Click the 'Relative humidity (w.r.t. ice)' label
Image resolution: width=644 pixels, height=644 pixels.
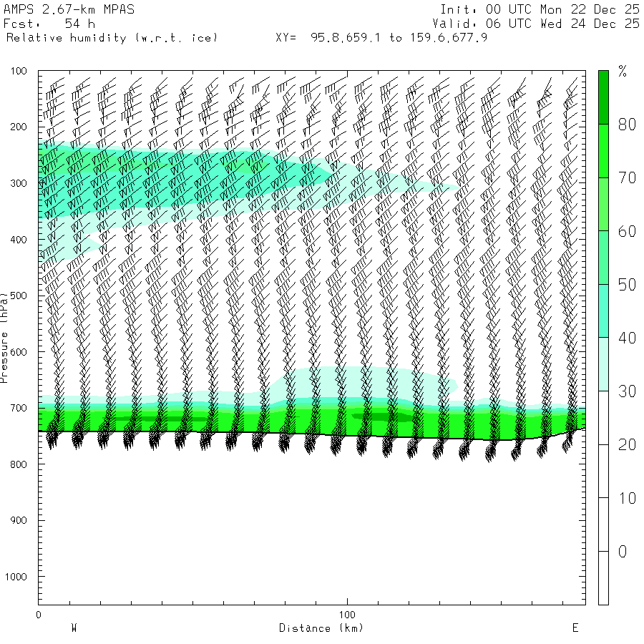(112, 38)
